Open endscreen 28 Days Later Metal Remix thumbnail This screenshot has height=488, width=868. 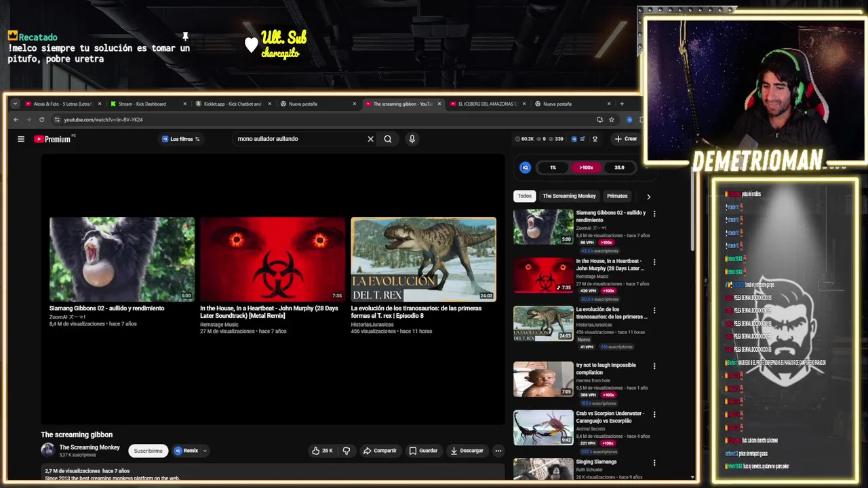(x=273, y=259)
